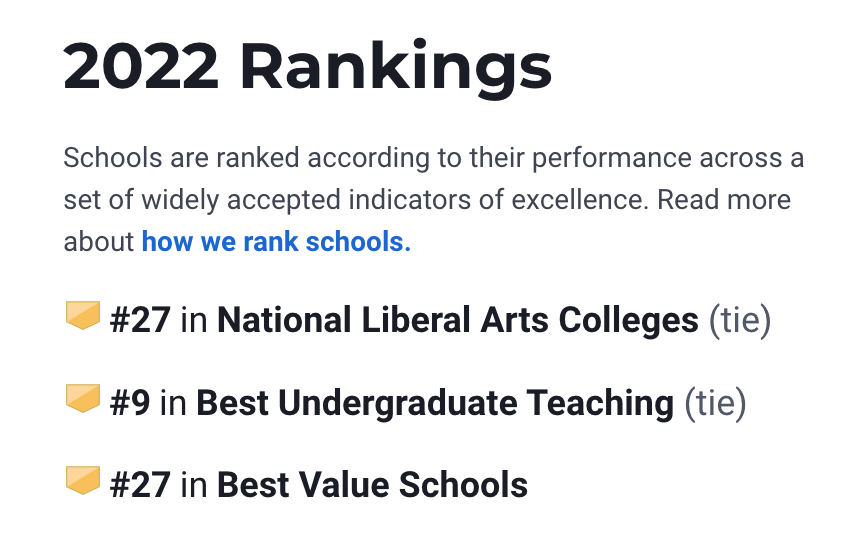
Task: Select the Best Value Schools ranking name
Action: click(x=372, y=485)
